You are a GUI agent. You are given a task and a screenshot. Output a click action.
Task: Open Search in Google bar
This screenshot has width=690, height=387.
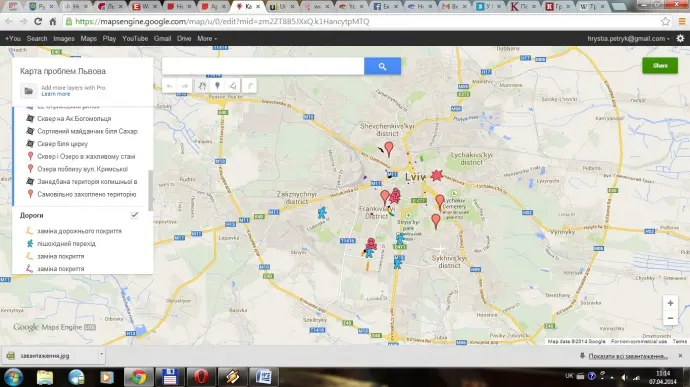(x=37, y=38)
